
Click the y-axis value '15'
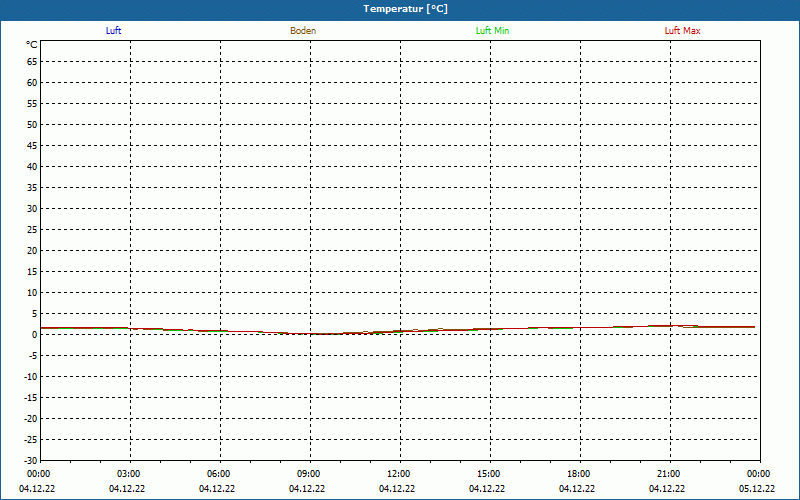pos(32,272)
